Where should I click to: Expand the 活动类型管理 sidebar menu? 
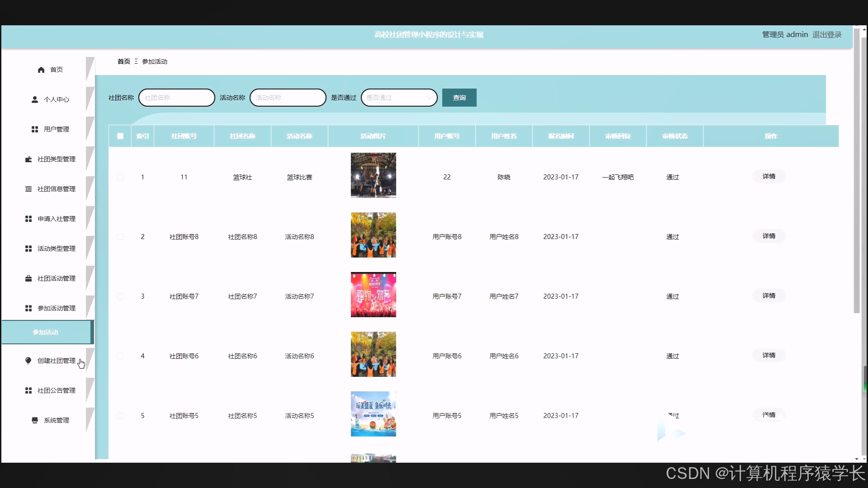click(47, 249)
